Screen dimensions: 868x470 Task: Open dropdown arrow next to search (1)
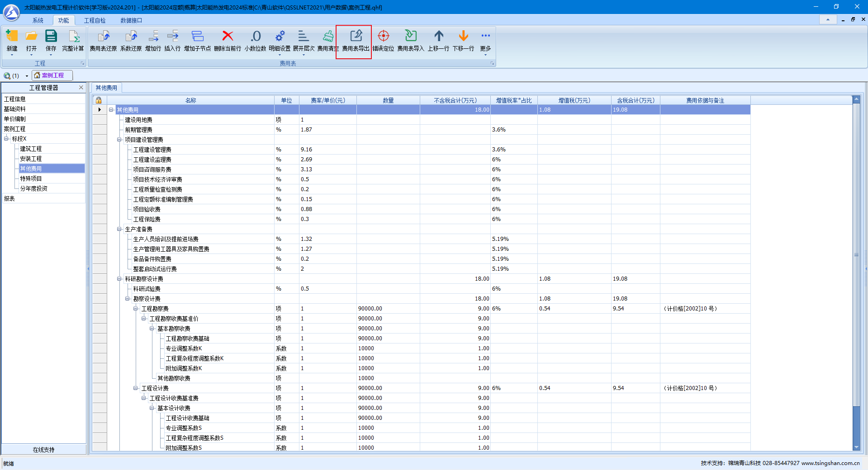click(x=27, y=76)
